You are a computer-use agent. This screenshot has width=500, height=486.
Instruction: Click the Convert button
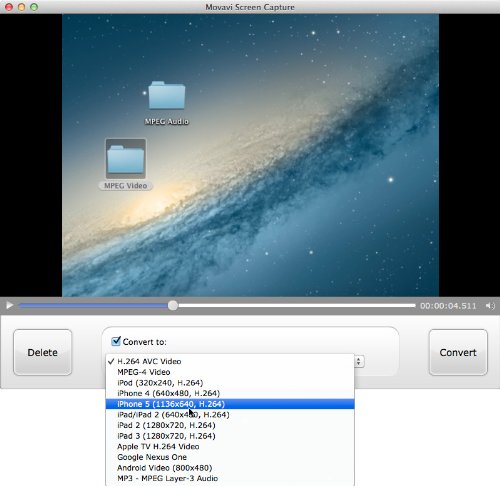tap(458, 352)
